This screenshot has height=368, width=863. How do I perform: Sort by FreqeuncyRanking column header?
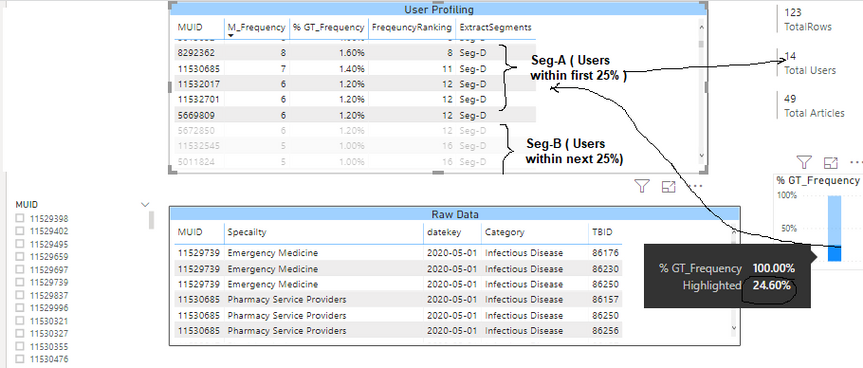pyautogui.click(x=412, y=27)
